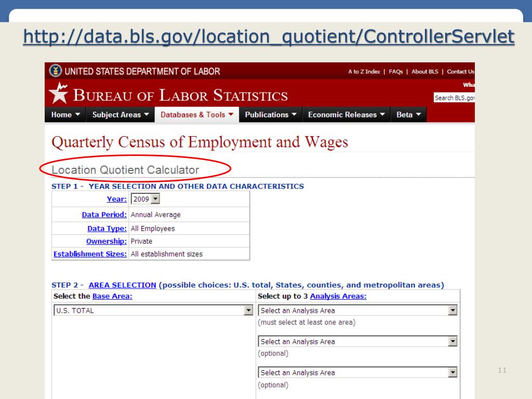Screen dimensions: 532x399
Task: Open the A to Z Index link
Action: tap(364, 72)
